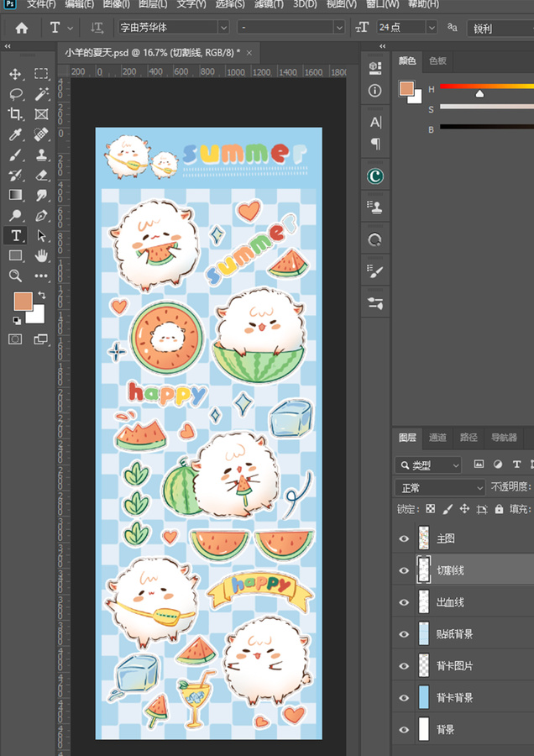Open the 文件(F) menu

point(41,4)
